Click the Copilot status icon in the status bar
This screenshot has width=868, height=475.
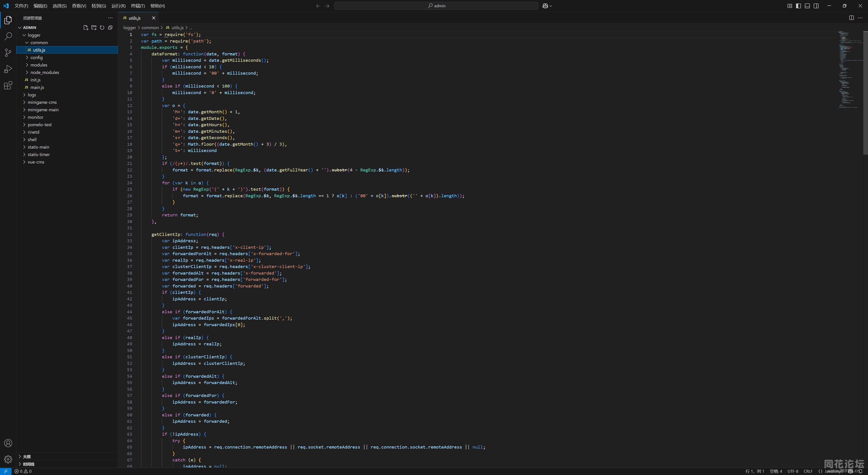850,471
